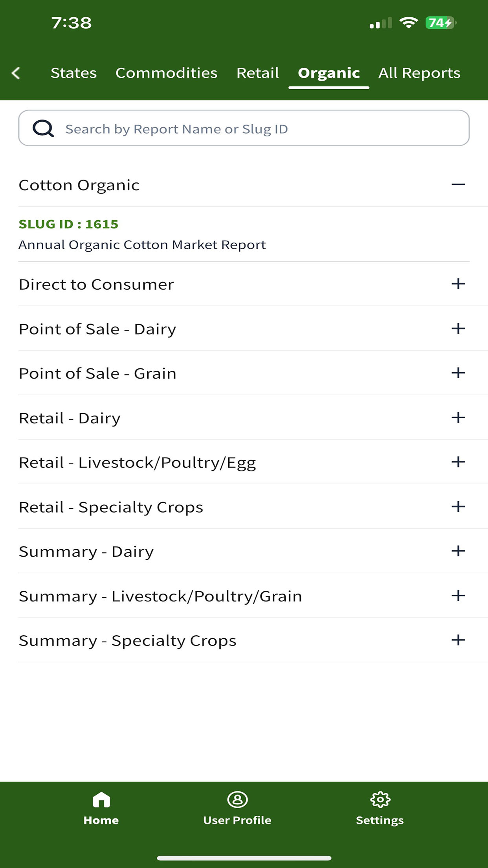Expand Summary - Livestock/Poultry/Grain section
This screenshot has height=868, width=488.
pyautogui.click(x=244, y=596)
